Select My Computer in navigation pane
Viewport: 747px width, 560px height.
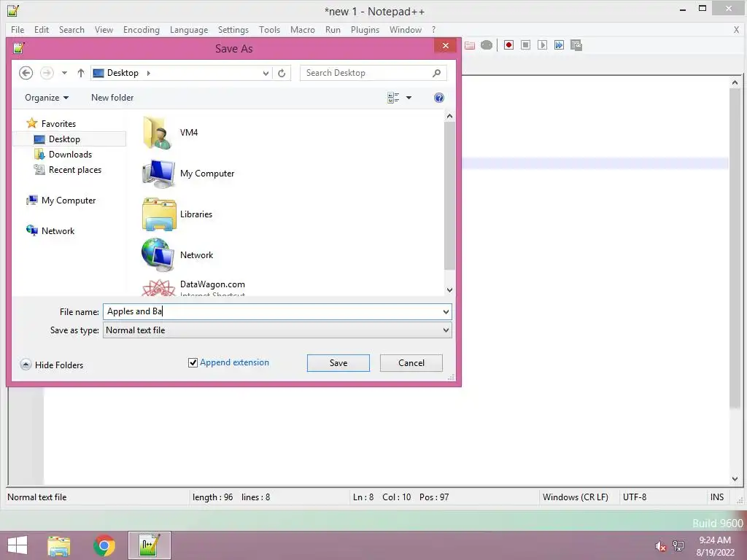pos(61,201)
